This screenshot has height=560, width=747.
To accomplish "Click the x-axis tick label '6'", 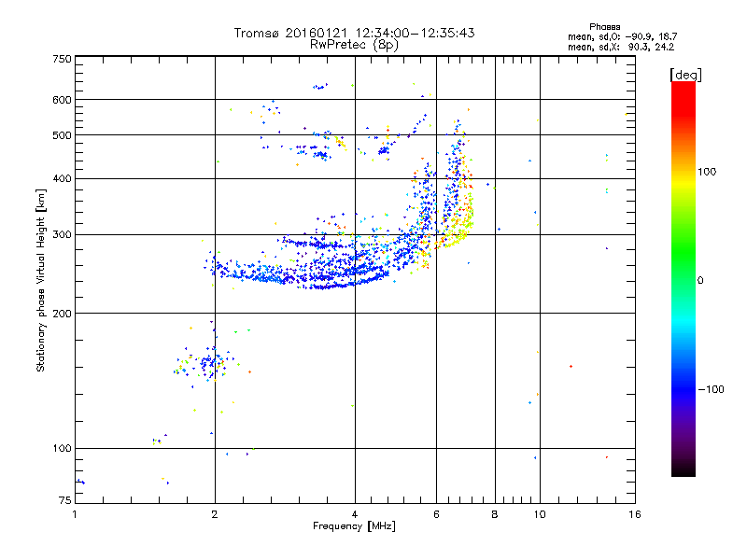I will point(436,514).
